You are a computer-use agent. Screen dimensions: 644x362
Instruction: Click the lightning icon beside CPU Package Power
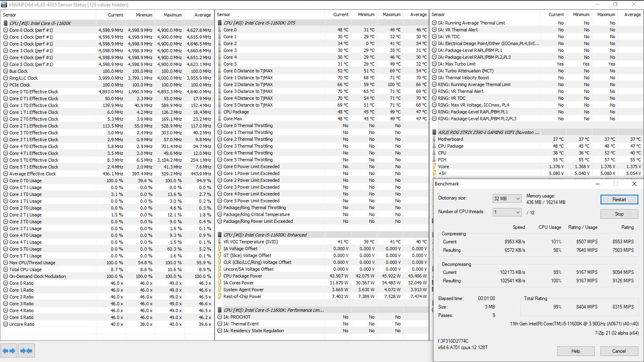point(220,276)
